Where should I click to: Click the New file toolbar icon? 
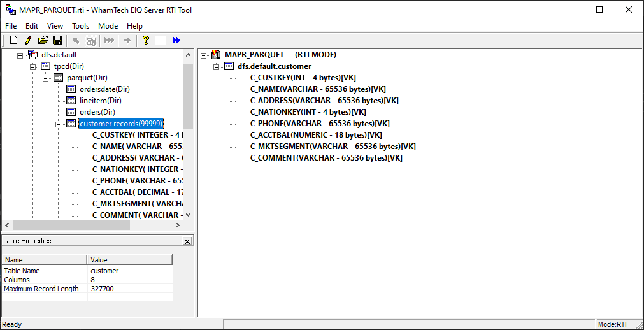click(13, 40)
